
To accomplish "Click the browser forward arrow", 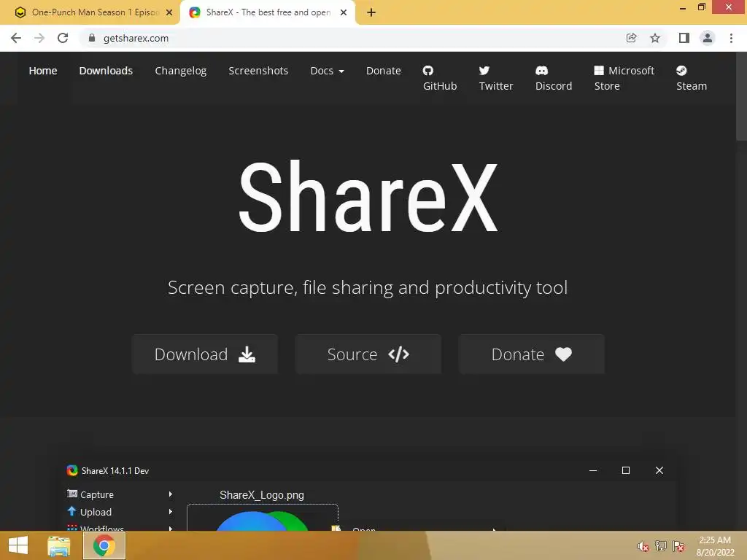I will 39,38.
